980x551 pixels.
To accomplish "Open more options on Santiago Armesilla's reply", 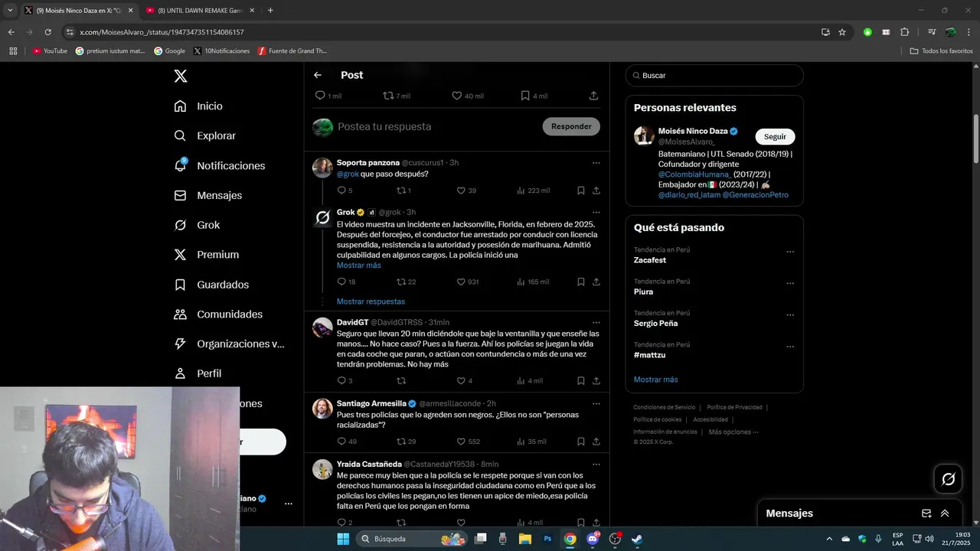I will 596,403.
